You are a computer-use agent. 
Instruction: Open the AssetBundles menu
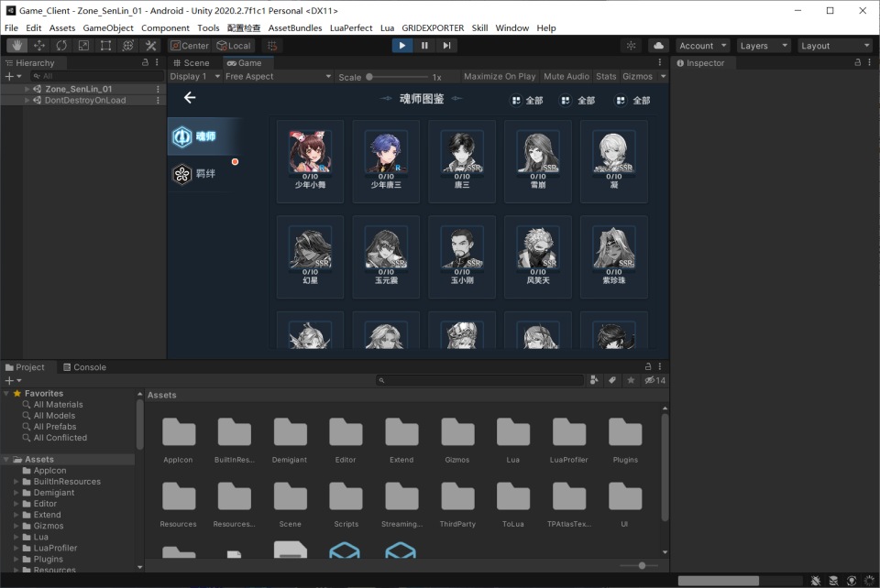[x=294, y=28]
